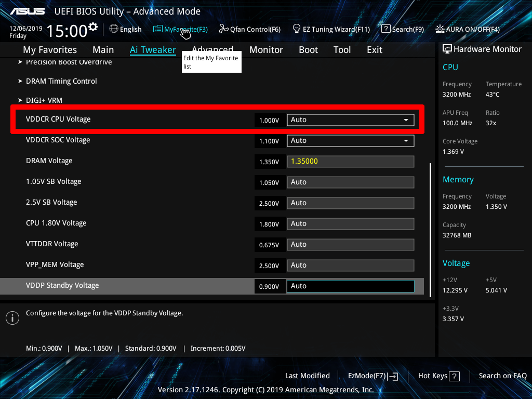Click the 3.357 V reading
The image size is (532, 399).
tap(453, 319)
